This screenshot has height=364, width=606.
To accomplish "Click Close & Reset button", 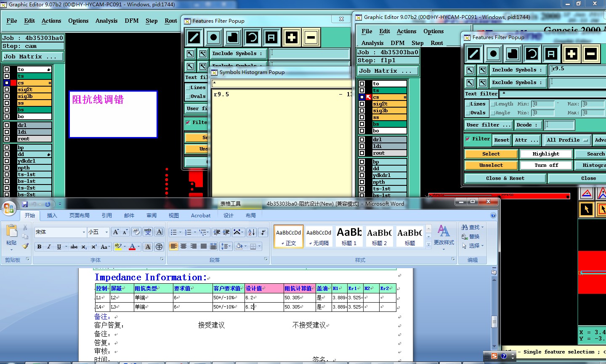I will (x=505, y=178).
